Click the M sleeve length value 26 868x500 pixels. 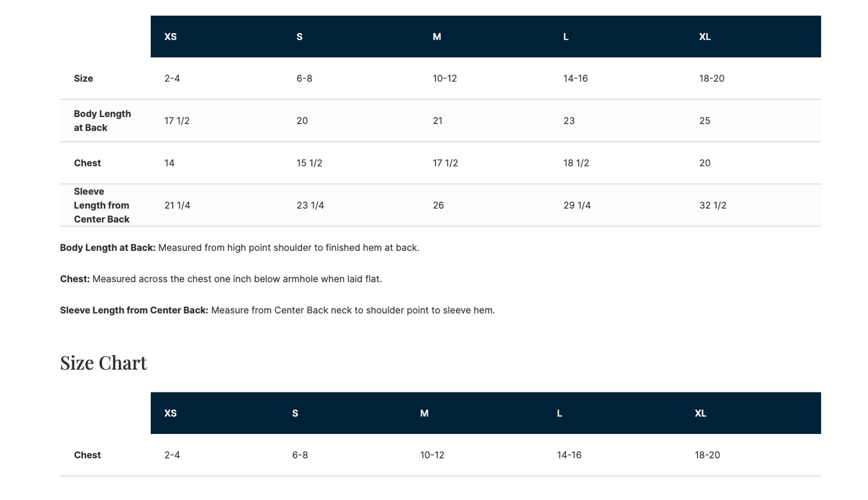[x=439, y=205]
